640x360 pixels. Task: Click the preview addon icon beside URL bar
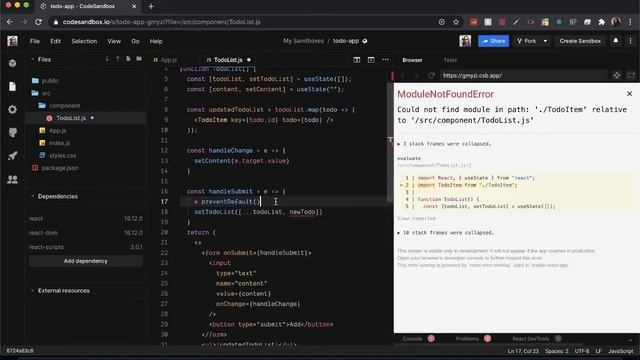(617, 76)
